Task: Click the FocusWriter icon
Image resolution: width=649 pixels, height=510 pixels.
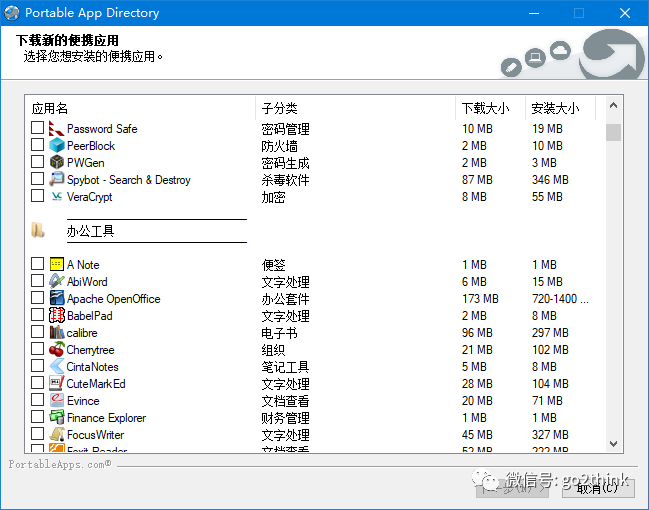Action: 56,434
